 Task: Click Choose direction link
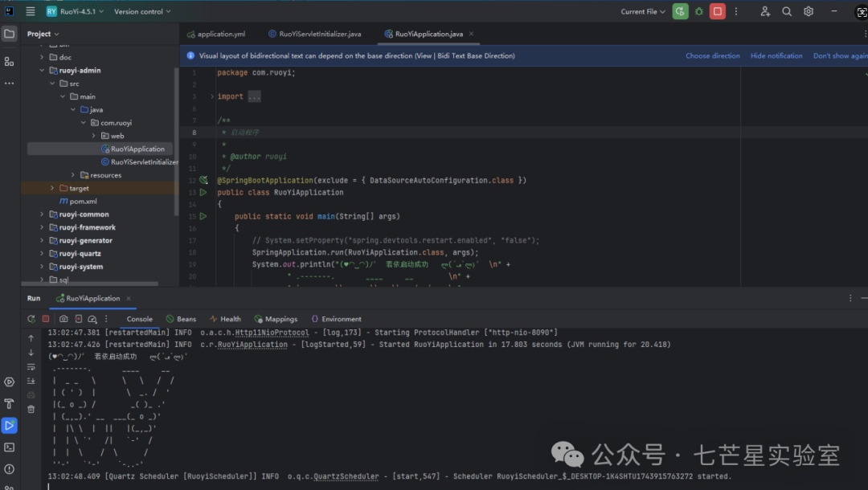click(712, 56)
